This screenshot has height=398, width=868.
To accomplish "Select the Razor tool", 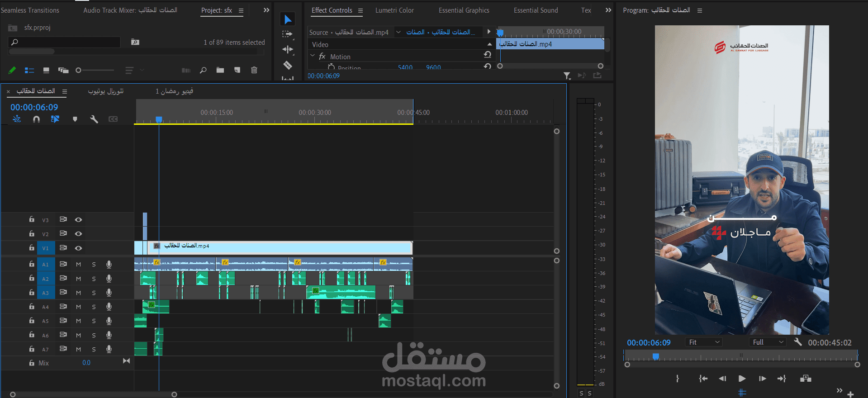I will 288,65.
